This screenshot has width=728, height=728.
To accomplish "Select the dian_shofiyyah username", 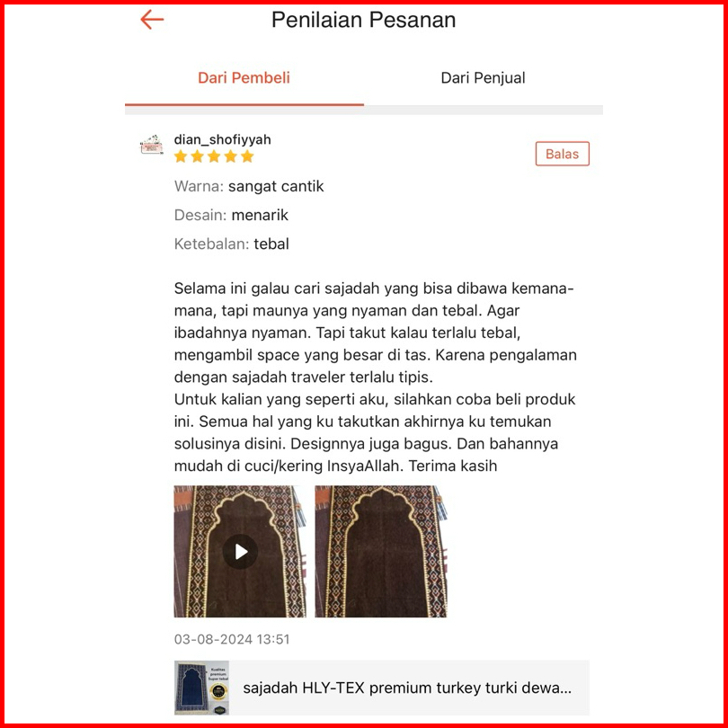I will [222, 139].
